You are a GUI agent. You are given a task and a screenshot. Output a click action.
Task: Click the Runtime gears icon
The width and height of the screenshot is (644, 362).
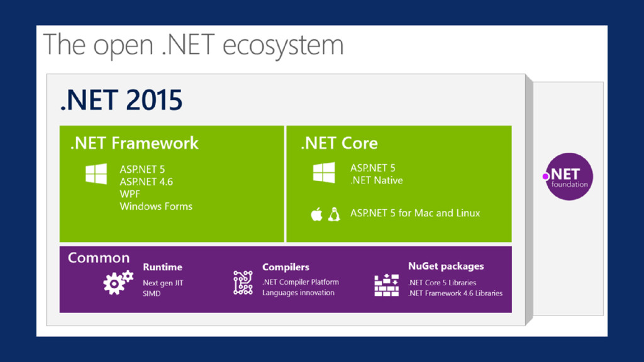click(118, 282)
